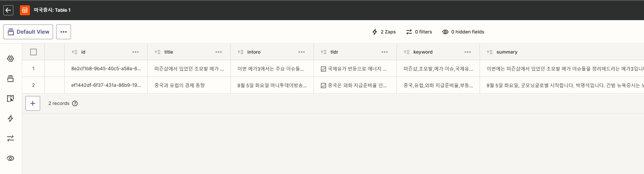Open the id column options menu
644x174 pixels.
[x=136, y=52]
